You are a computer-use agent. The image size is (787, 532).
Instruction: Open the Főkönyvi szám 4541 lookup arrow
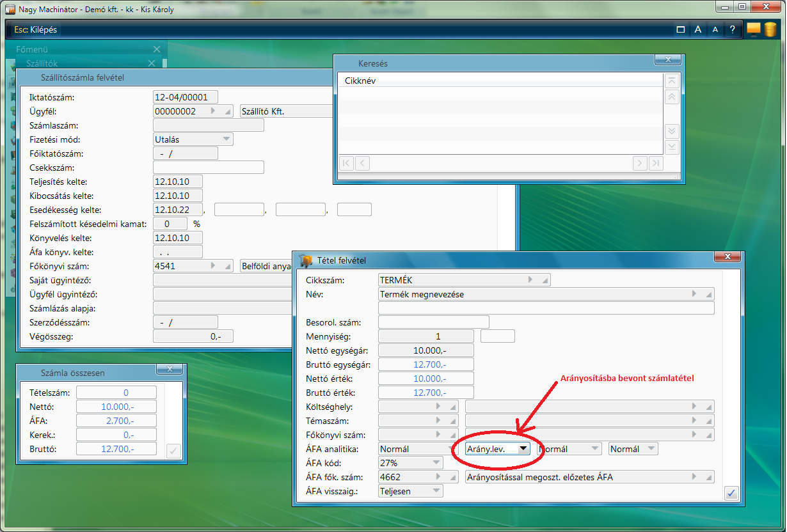point(213,266)
